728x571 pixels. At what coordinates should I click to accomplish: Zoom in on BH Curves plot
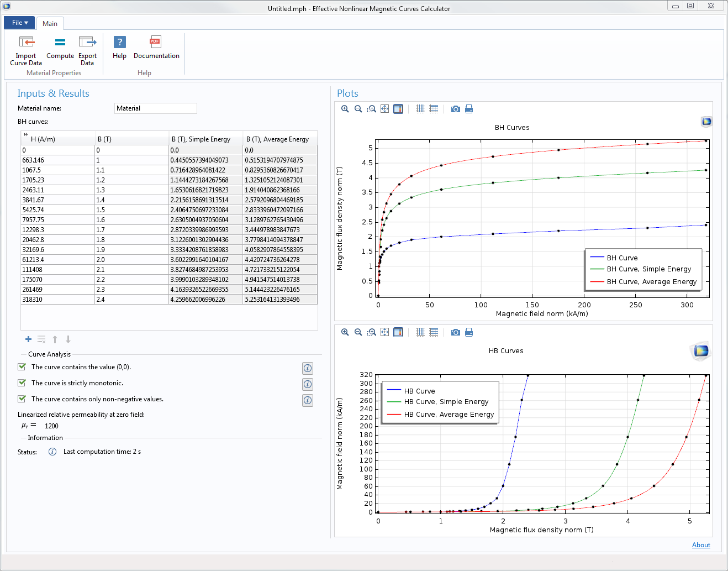pyautogui.click(x=345, y=109)
